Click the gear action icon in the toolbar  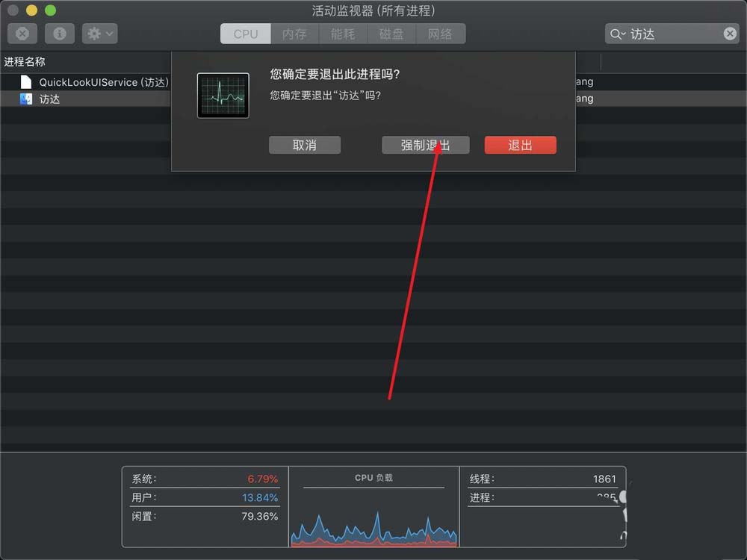[93, 33]
